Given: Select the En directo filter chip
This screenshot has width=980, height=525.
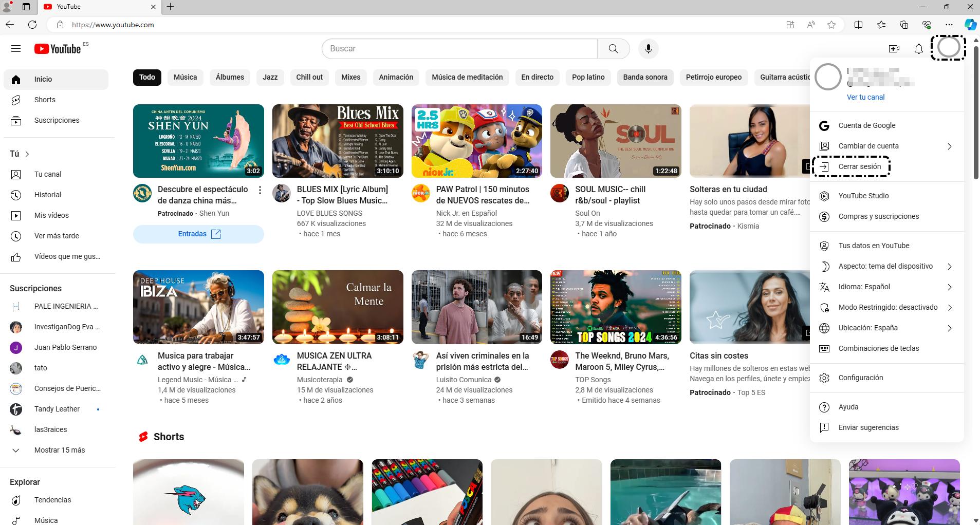Looking at the screenshot, I should [537, 77].
